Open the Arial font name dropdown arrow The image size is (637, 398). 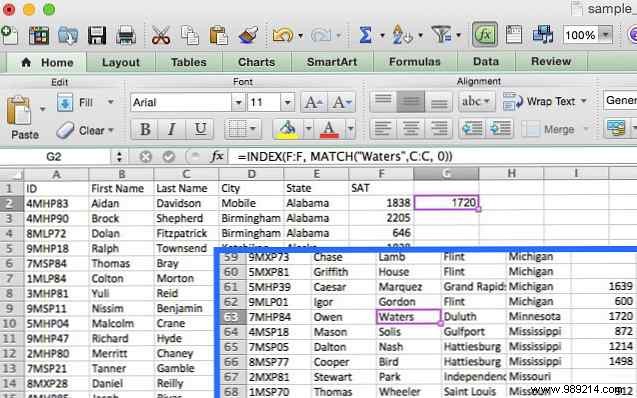[238, 103]
